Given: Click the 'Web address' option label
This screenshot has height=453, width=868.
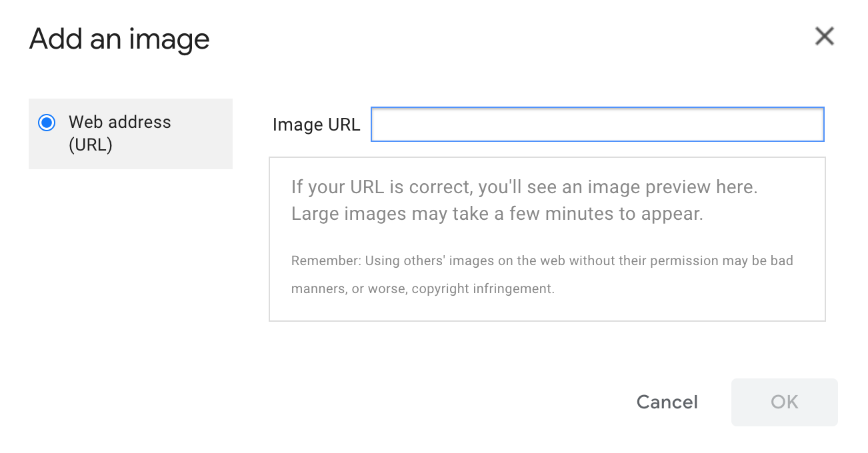Looking at the screenshot, I should coord(120,123).
